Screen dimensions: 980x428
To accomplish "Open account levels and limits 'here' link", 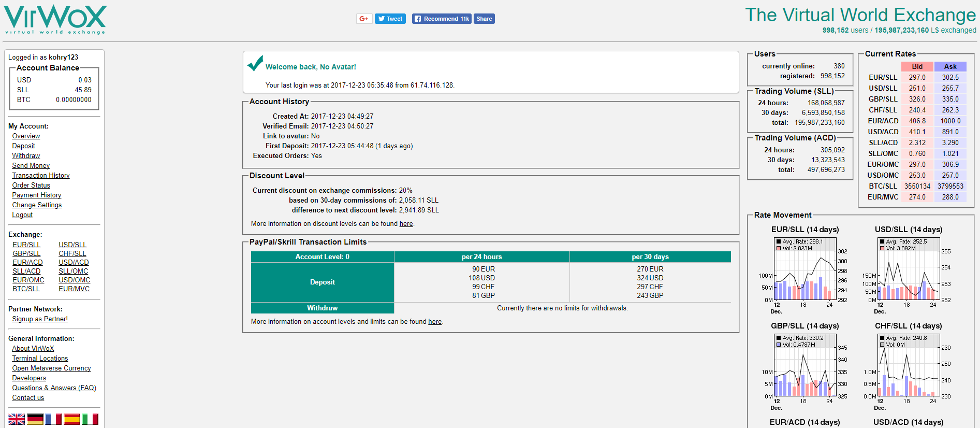I will 435,322.
